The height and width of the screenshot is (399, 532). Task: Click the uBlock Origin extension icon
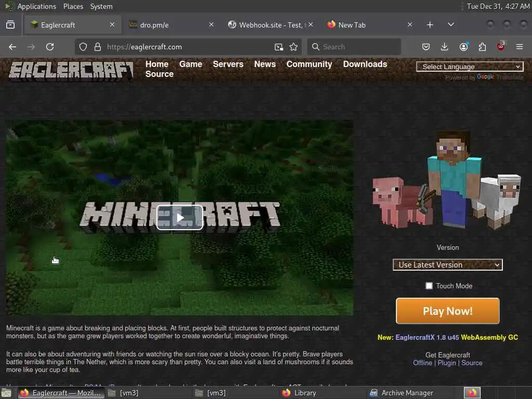click(x=501, y=47)
